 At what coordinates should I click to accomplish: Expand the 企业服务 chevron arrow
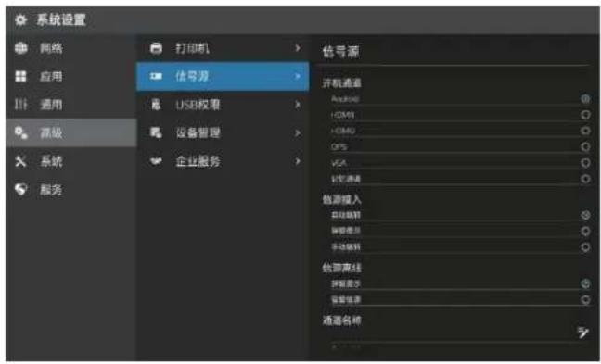[x=298, y=161]
